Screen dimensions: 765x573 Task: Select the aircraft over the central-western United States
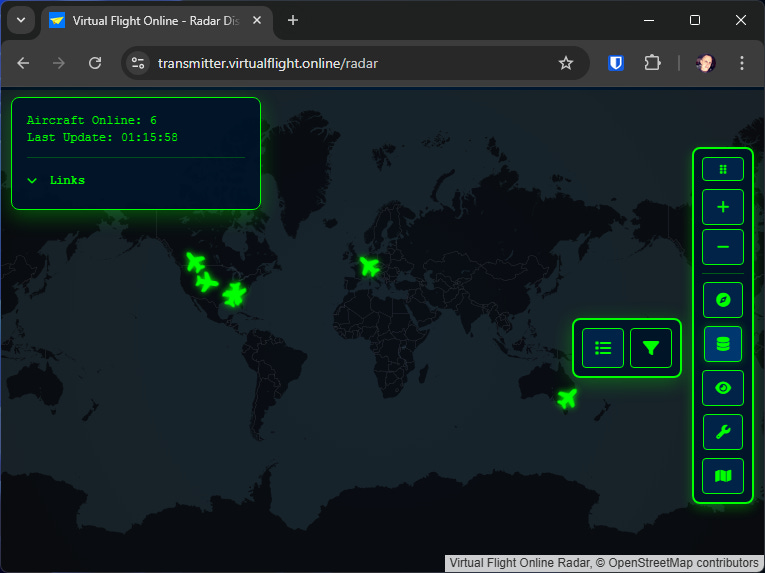tap(207, 282)
